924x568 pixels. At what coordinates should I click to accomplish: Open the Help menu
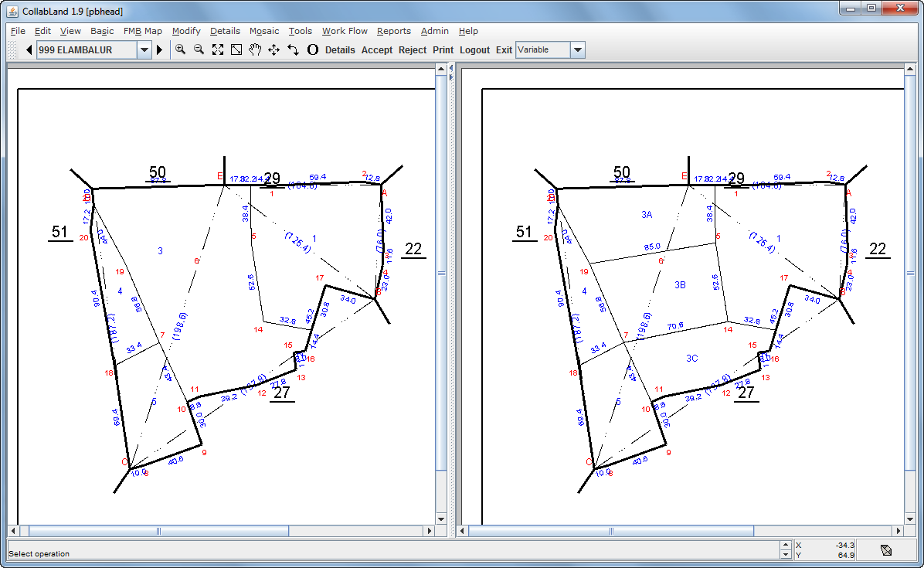click(468, 31)
